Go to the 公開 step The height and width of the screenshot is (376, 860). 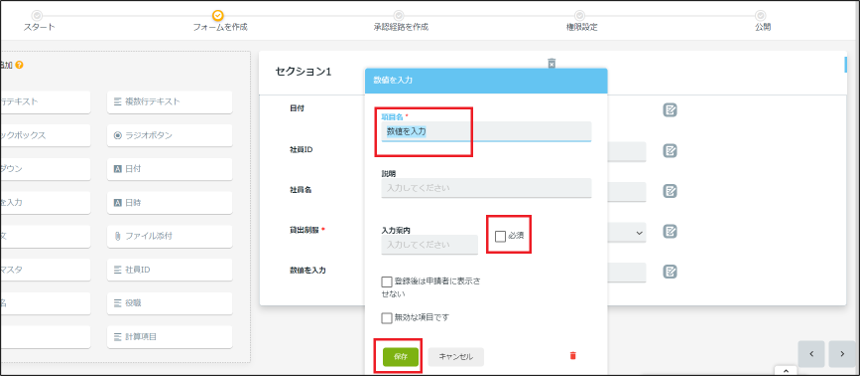pyautogui.click(x=761, y=21)
